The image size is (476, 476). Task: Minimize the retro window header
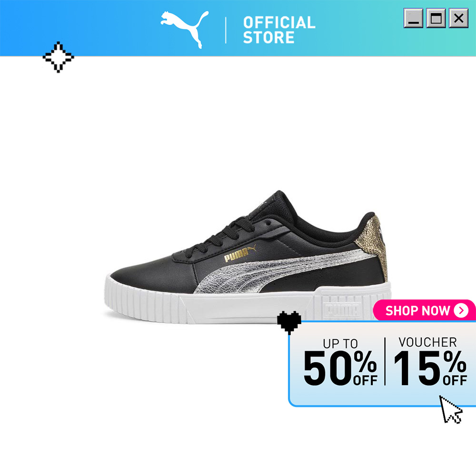click(413, 18)
